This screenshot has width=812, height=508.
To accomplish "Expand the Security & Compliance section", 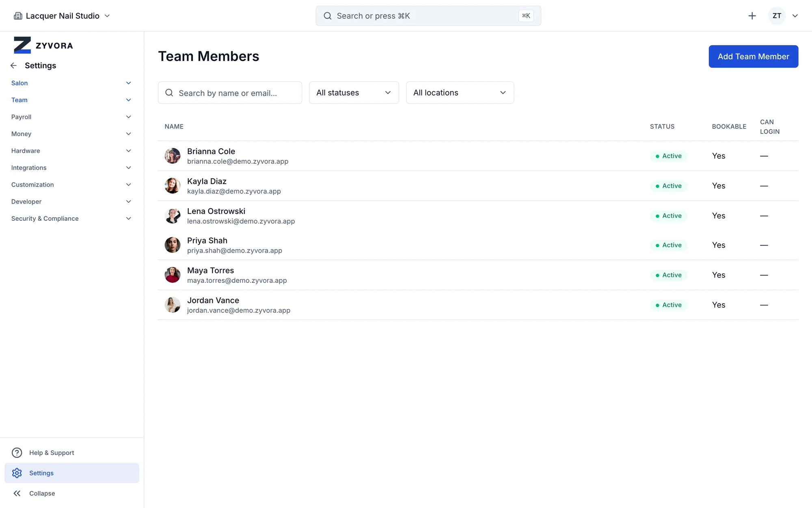I will [x=71, y=219].
